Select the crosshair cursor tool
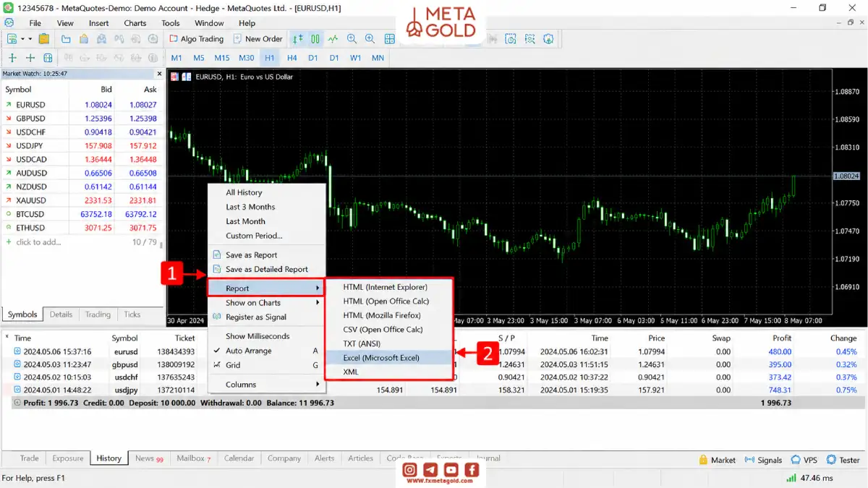This screenshot has width=868, height=488. [30, 58]
